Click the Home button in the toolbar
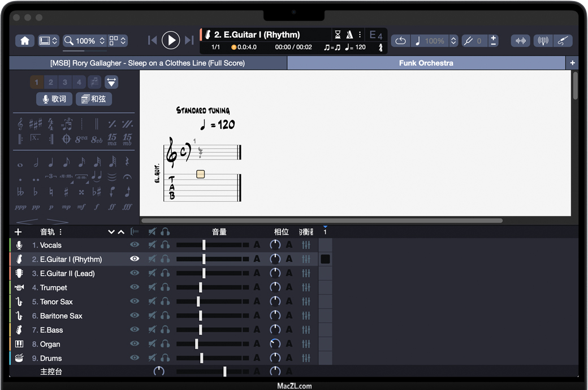Screen dimensions: 588x390 [x=25, y=41]
